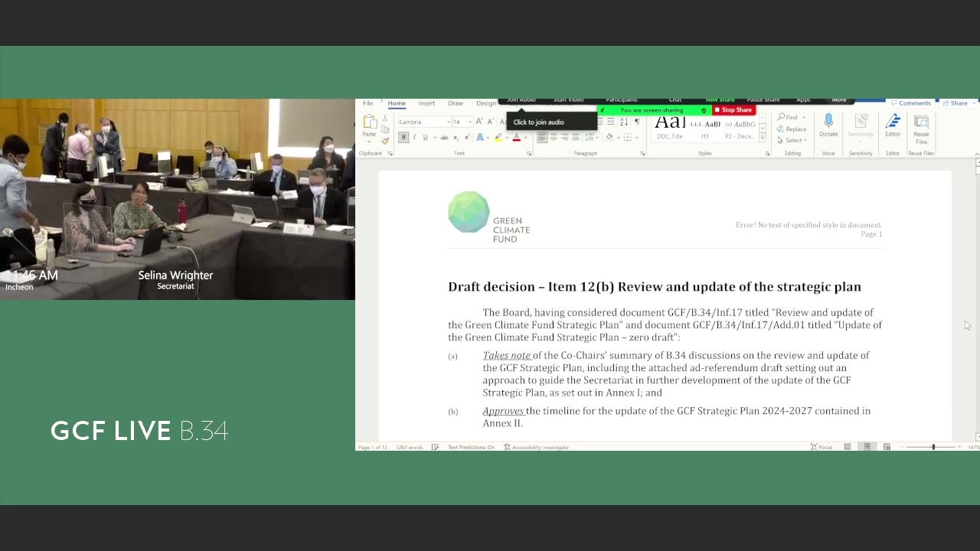Switch to Web Layout view
This screenshot has width=980, height=551.
(x=886, y=447)
